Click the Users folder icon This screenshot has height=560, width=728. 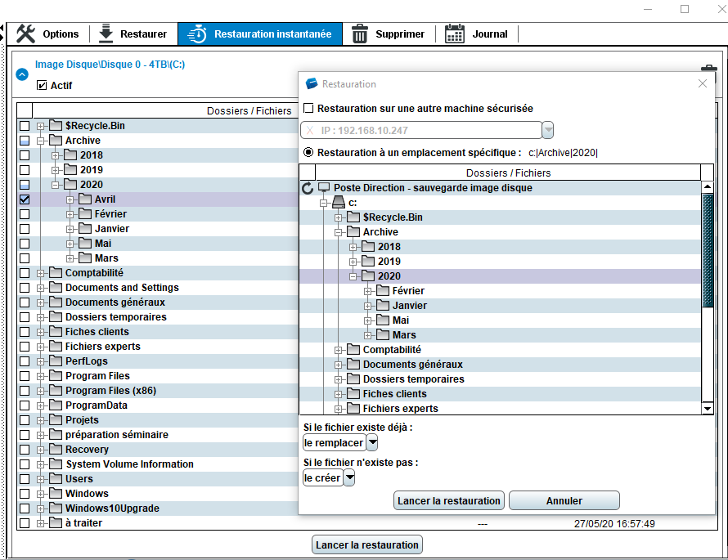[x=56, y=478]
